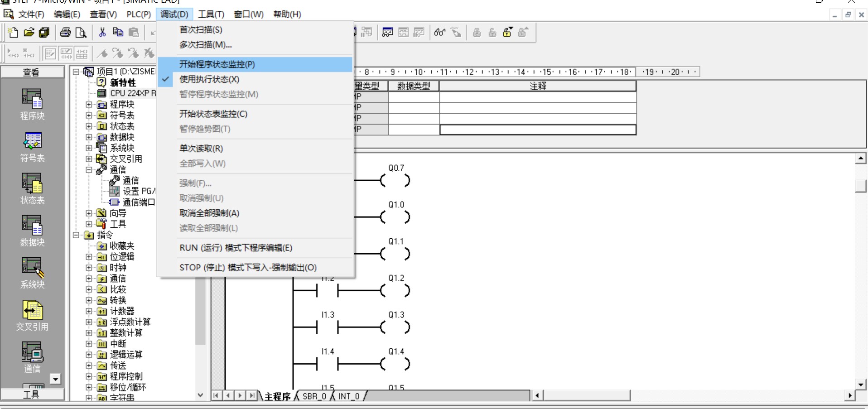
Task: Expand the 向导 tree node
Action: [x=89, y=213]
